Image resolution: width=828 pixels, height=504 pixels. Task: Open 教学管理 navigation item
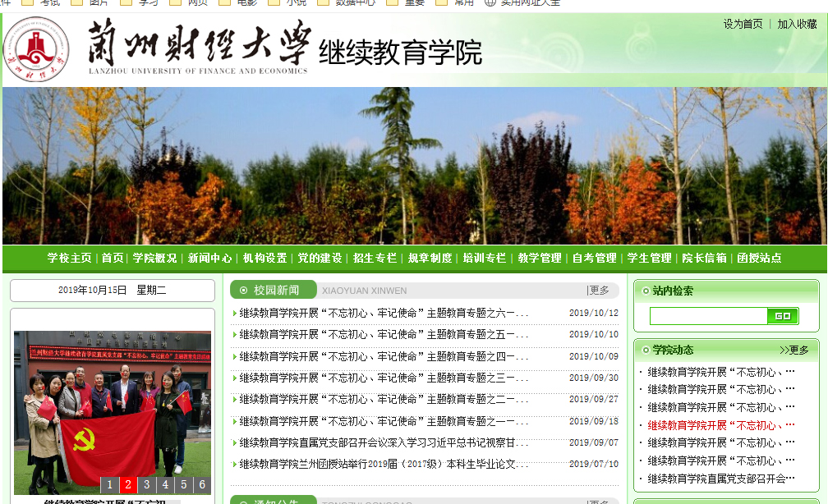coord(539,258)
